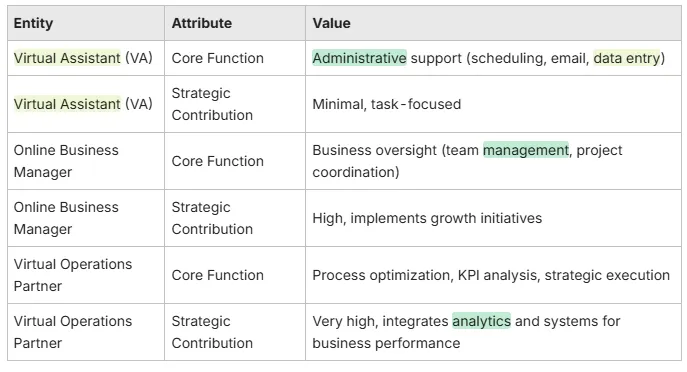This screenshot has width=687, height=372.
Task: Select Virtual Operations Partner Core Function entity cell
Action: point(86,275)
